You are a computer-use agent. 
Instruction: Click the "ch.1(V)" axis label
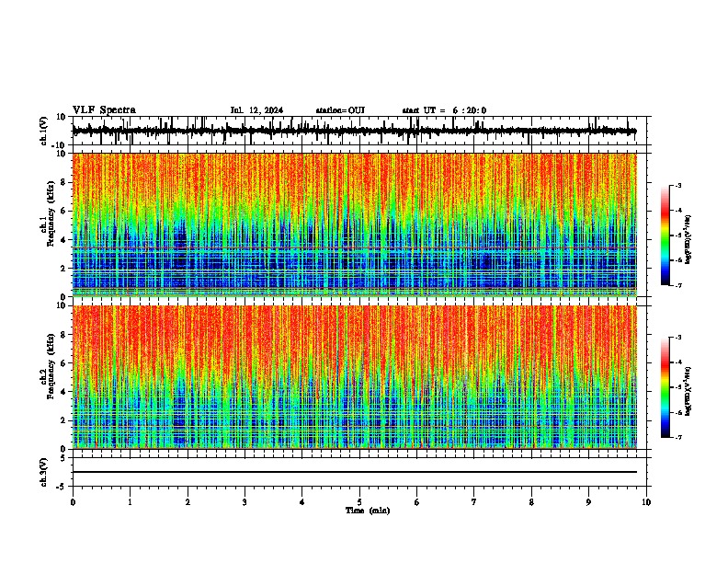[44, 131]
